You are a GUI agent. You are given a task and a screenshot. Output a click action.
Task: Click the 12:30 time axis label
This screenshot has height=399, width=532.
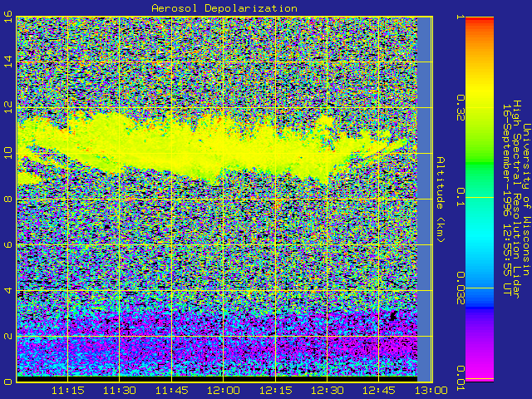[327, 391]
